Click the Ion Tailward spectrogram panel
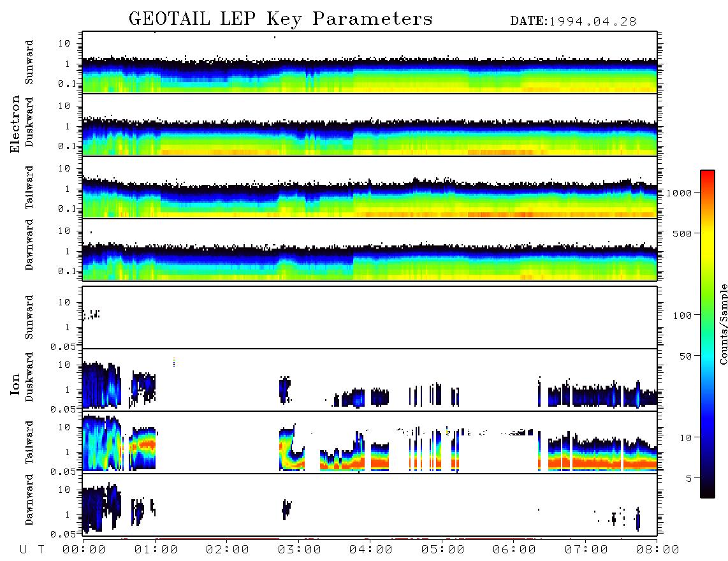 370,442
